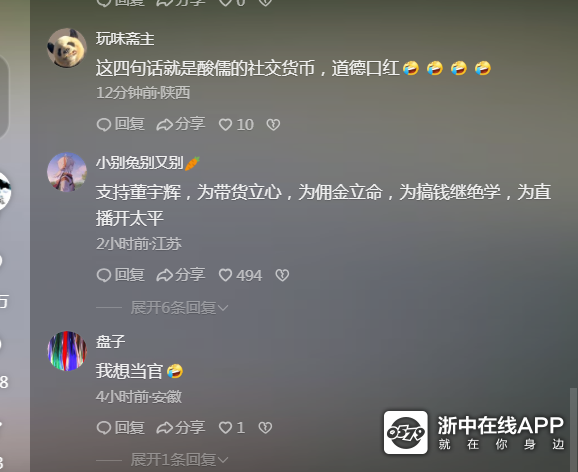
Task: Click reply bubble on 玩味斋主's comment
Action: pos(120,124)
